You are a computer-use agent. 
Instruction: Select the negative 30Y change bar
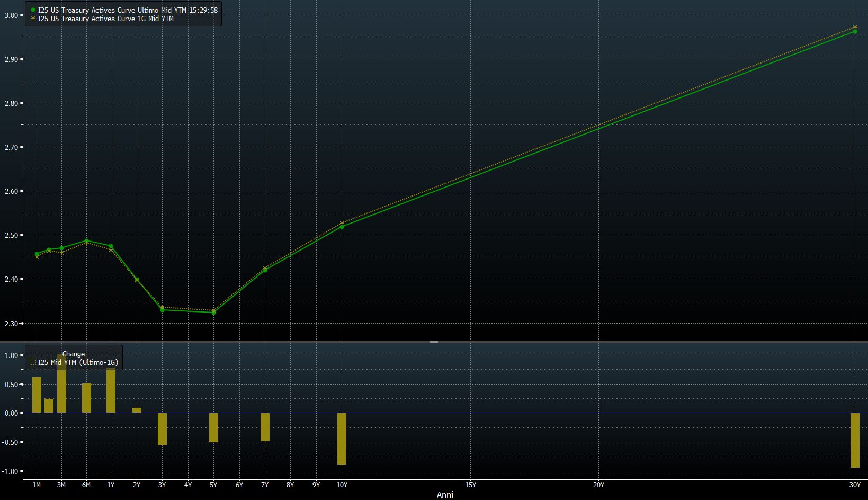pos(855,440)
